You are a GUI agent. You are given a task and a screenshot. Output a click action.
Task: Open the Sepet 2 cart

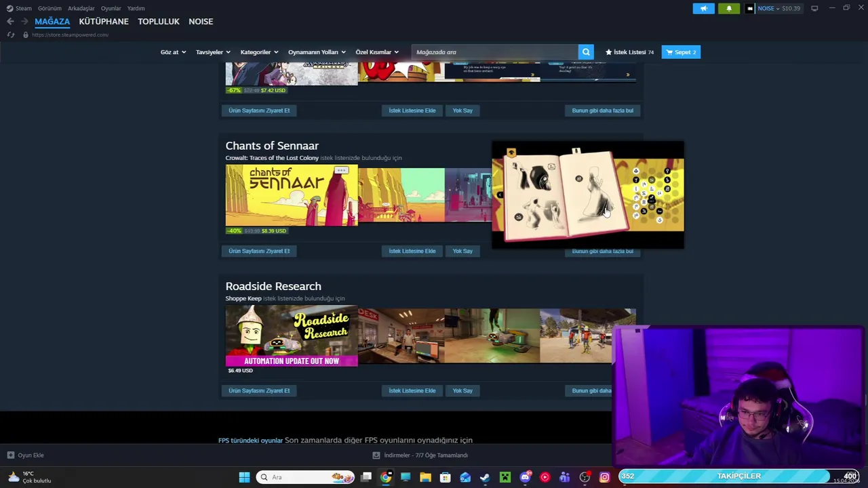[x=681, y=52]
